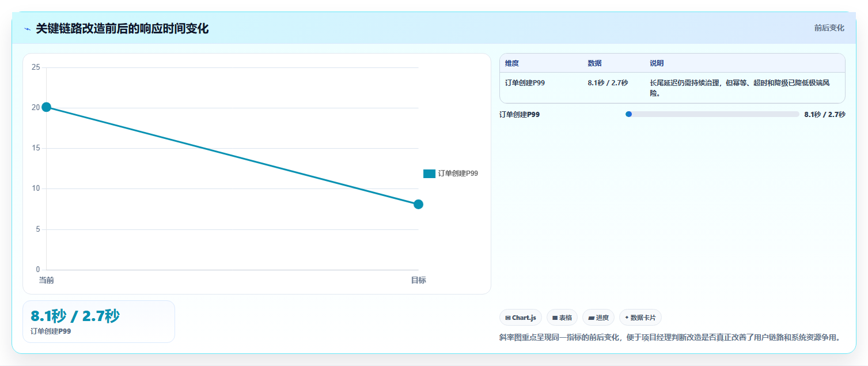868x366 pixels.
Task: Click the 订单创建P99 label in data card
Action: coord(51,331)
